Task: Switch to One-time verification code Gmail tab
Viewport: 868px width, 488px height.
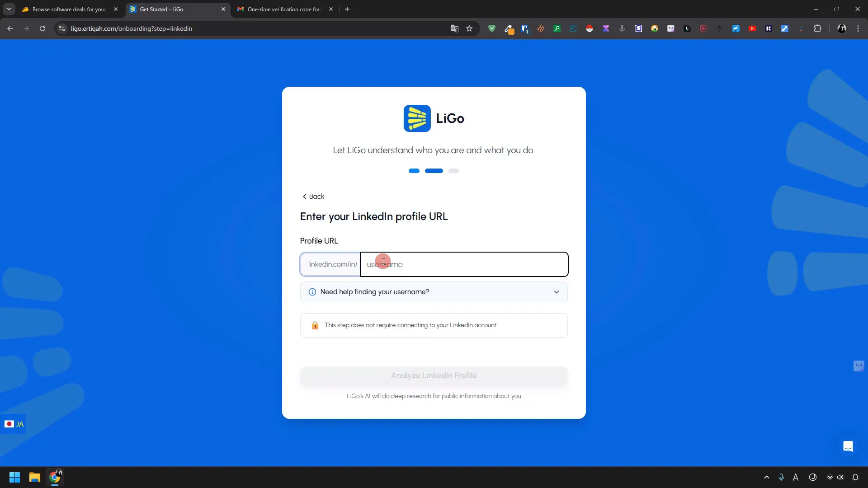Action: coord(284,9)
